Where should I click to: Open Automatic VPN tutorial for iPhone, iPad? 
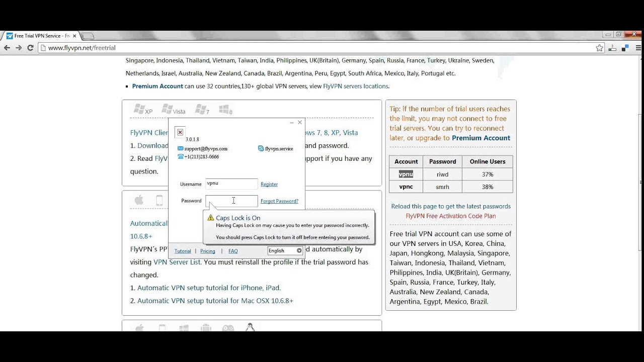click(x=208, y=288)
